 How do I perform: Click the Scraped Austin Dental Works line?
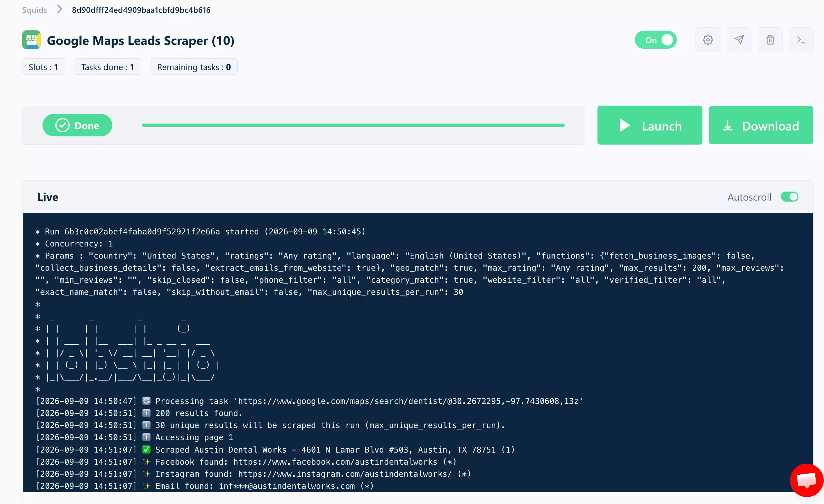coord(275,450)
